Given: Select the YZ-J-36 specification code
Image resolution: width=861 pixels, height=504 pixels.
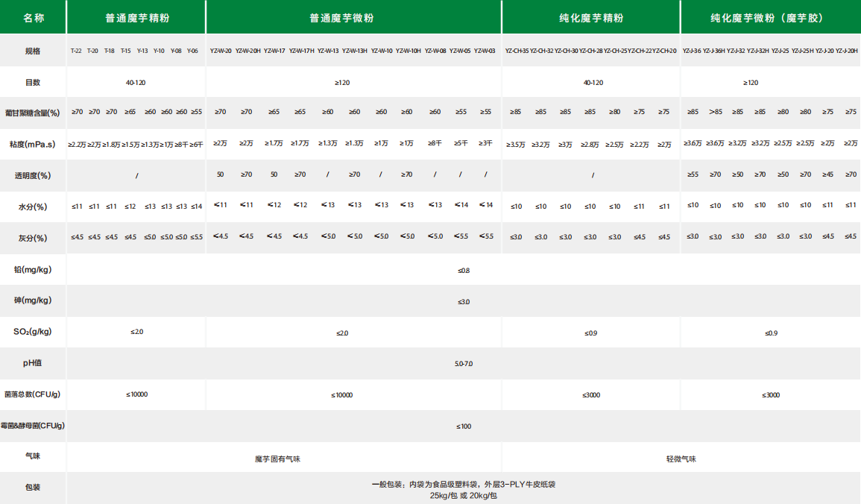Looking at the screenshot, I should [x=691, y=51].
